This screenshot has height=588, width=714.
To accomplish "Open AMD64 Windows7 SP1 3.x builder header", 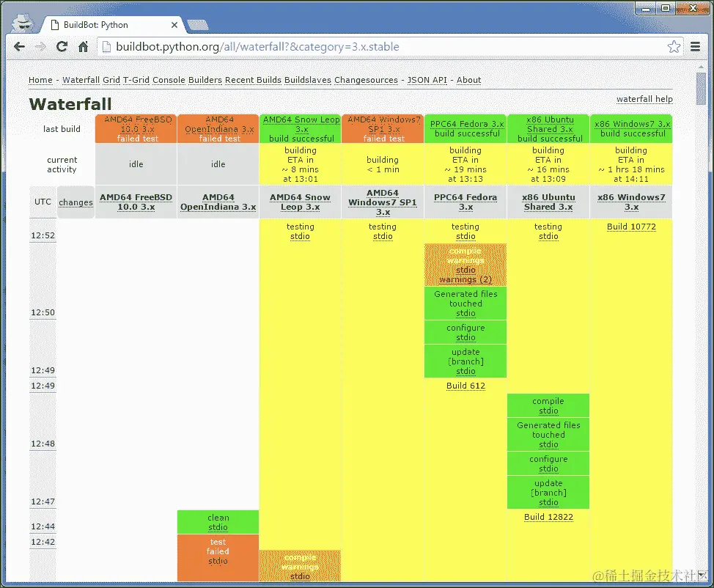I will (383, 202).
